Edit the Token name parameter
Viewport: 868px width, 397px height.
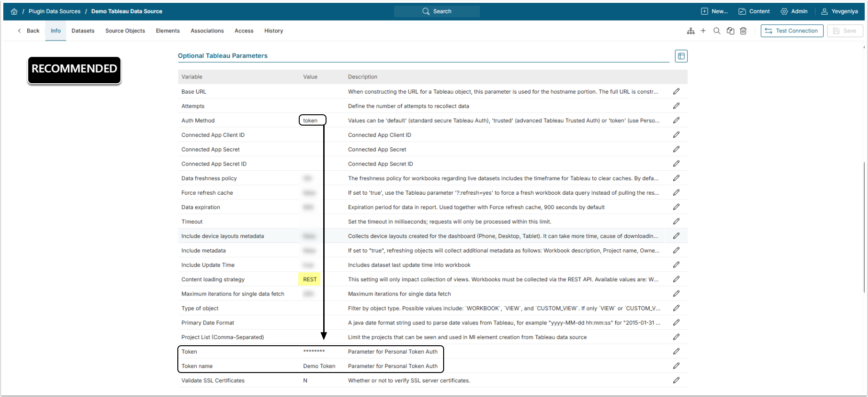(x=676, y=365)
